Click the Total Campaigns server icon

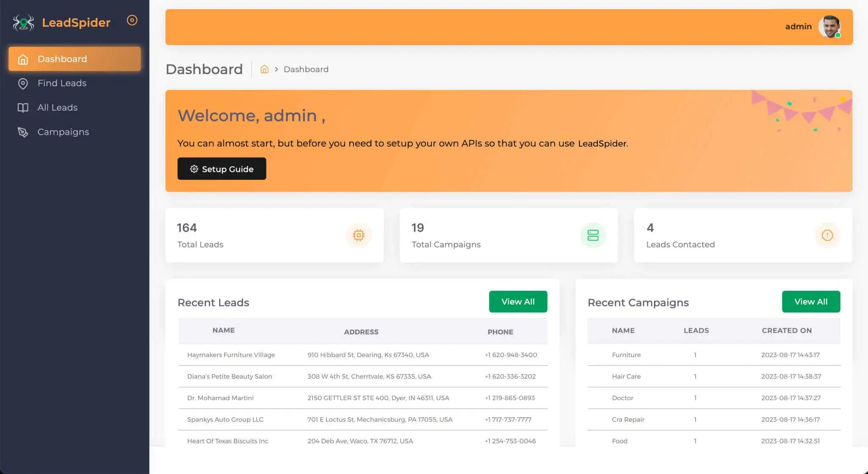pos(593,235)
